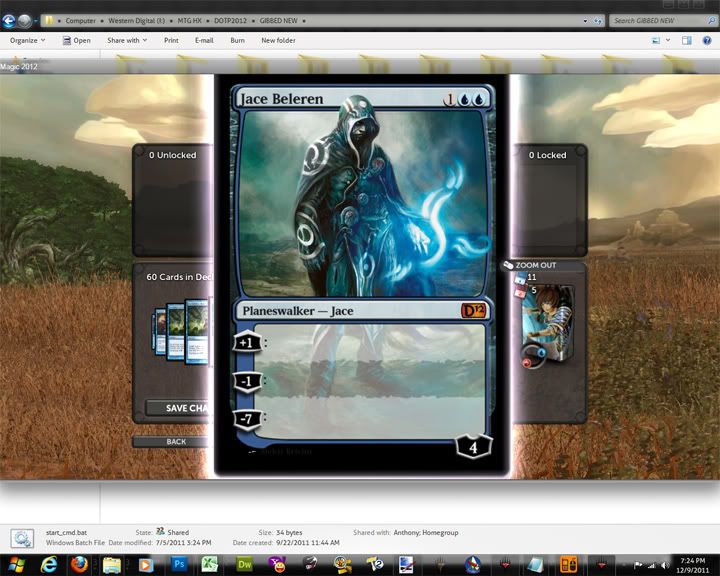
Task: Click the network signal tray icon
Action: click(651, 565)
